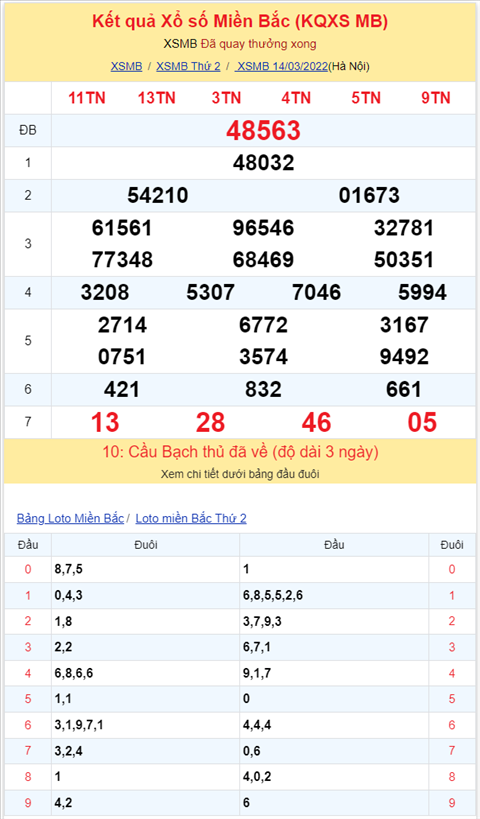The width and height of the screenshot is (480, 819).
Task: Click the 4TN code
Action: coord(296,98)
